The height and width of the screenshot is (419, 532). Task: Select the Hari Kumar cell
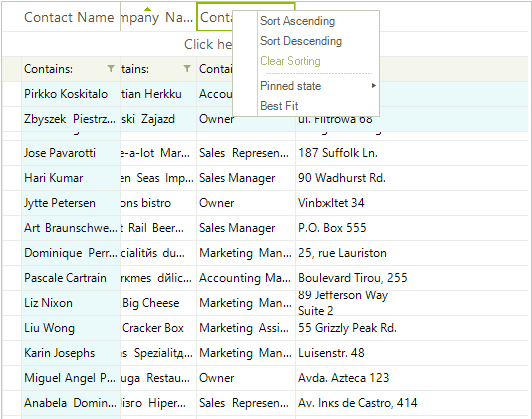tap(71, 178)
